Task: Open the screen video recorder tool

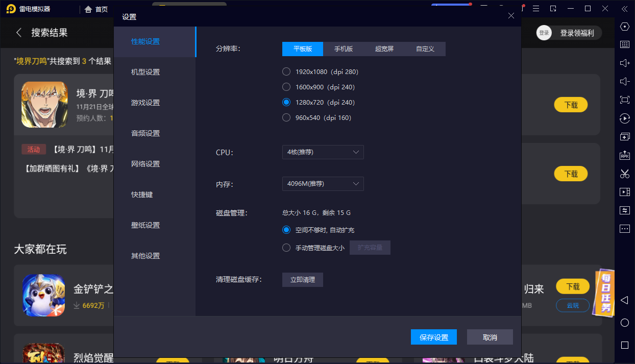Action: (x=624, y=191)
